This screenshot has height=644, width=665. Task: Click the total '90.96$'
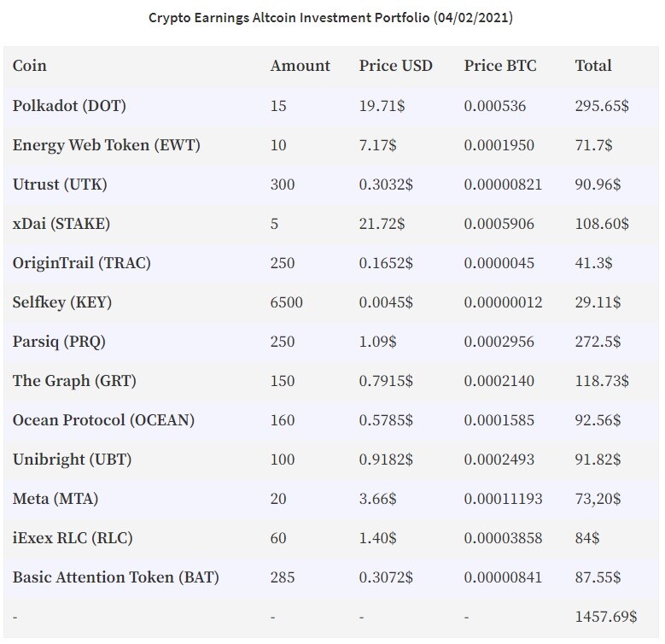click(598, 184)
